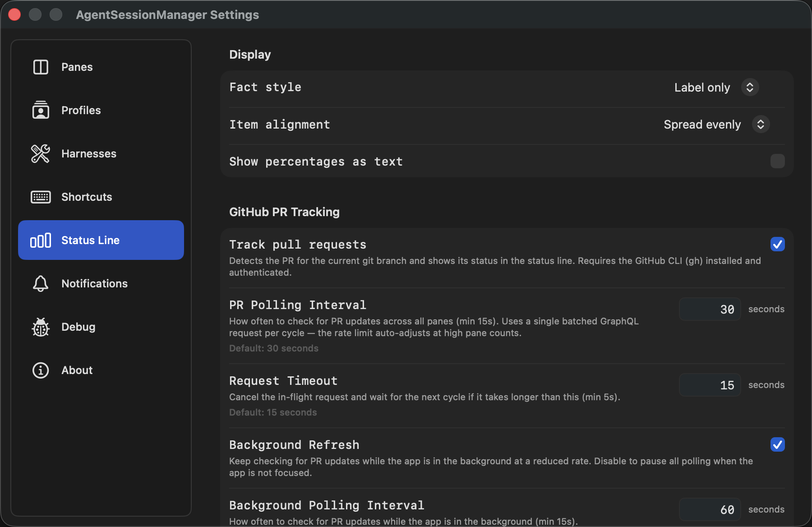Enable Show percentages as text checkbox
The height and width of the screenshot is (527, 812).
pos(777,161)
